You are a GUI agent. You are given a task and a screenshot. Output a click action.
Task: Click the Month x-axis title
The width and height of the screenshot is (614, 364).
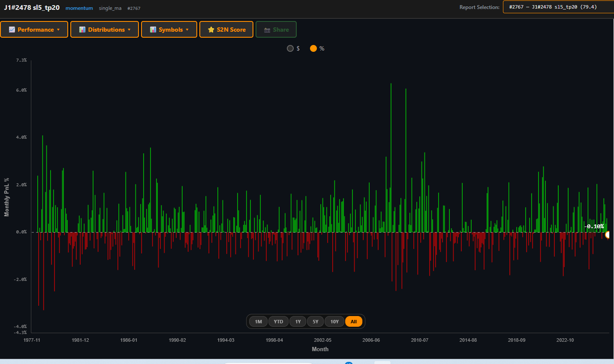[320, 349]
